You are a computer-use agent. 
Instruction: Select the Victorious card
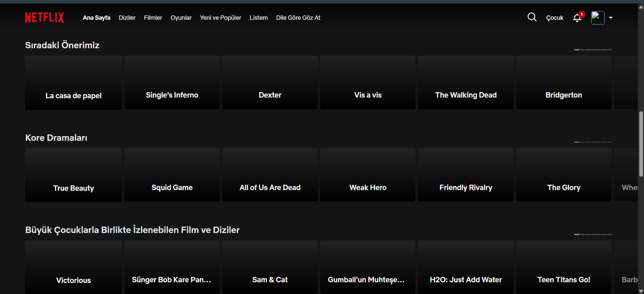73,267
